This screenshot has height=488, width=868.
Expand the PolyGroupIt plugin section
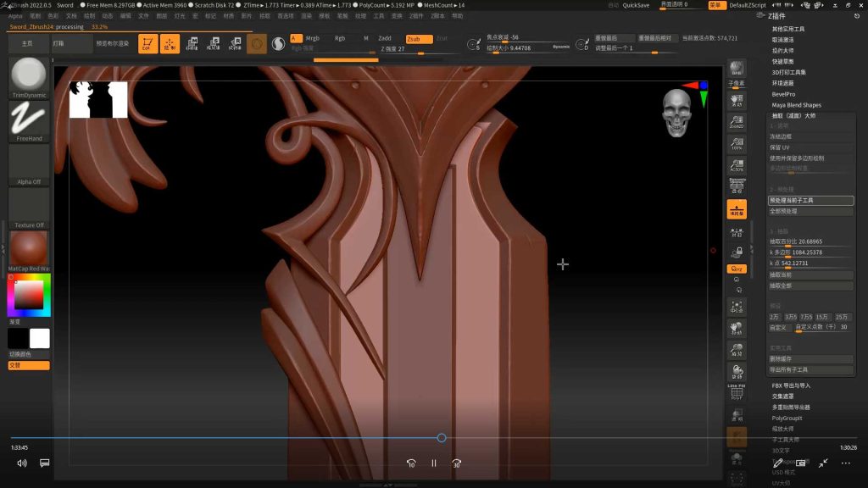(x=787, y=419)
